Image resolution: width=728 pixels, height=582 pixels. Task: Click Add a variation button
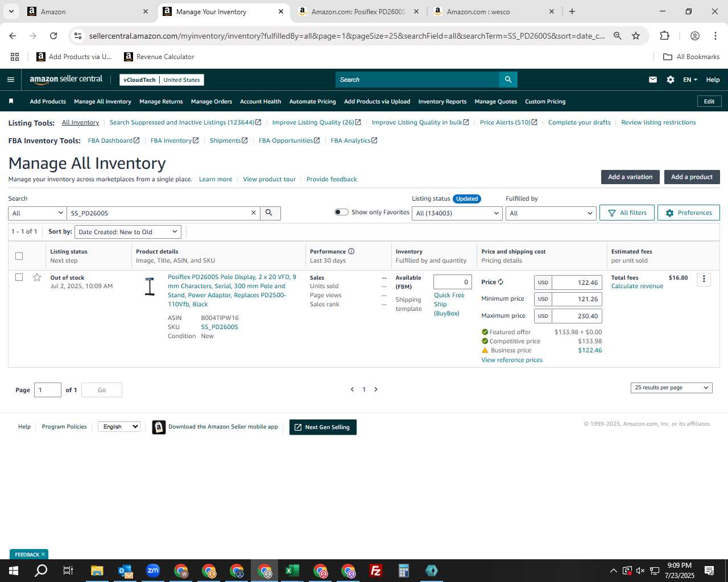point(630,177)
